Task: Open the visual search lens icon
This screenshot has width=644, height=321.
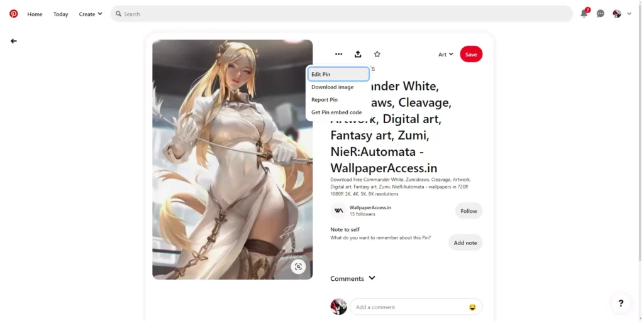Action: pyautogui.click(x=298, y=266)
